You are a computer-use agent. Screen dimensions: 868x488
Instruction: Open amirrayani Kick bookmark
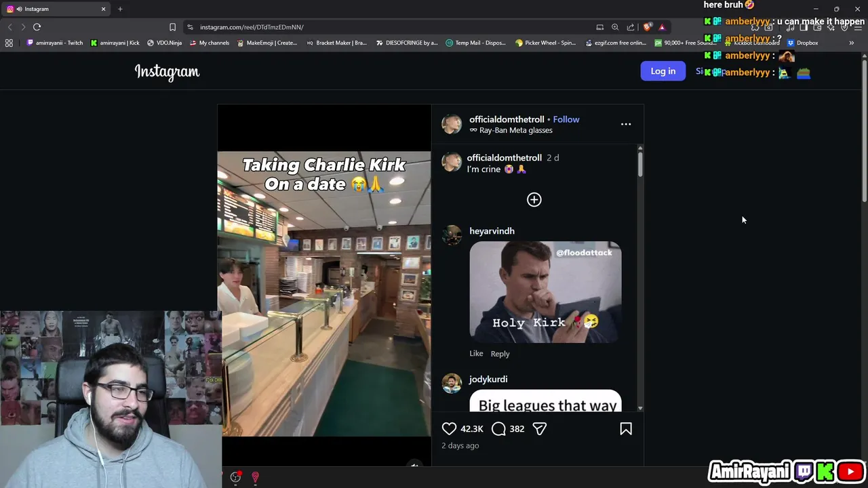115,43
